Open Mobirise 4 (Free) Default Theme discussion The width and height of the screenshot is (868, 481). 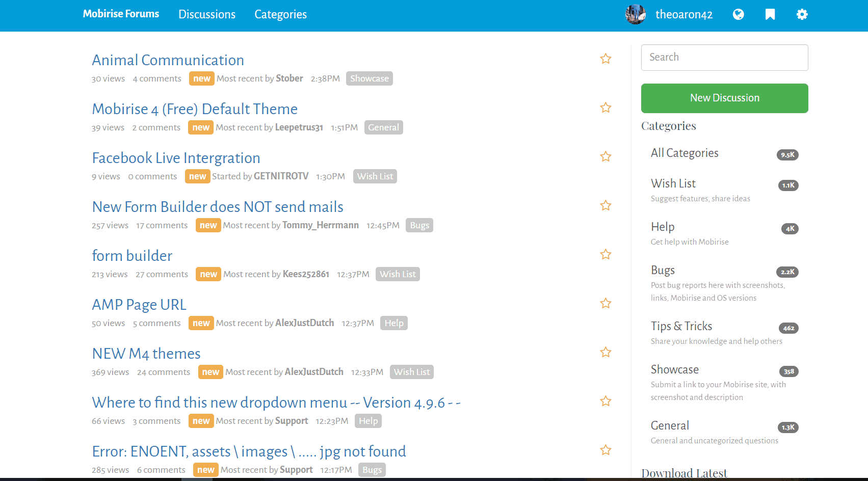195,109
